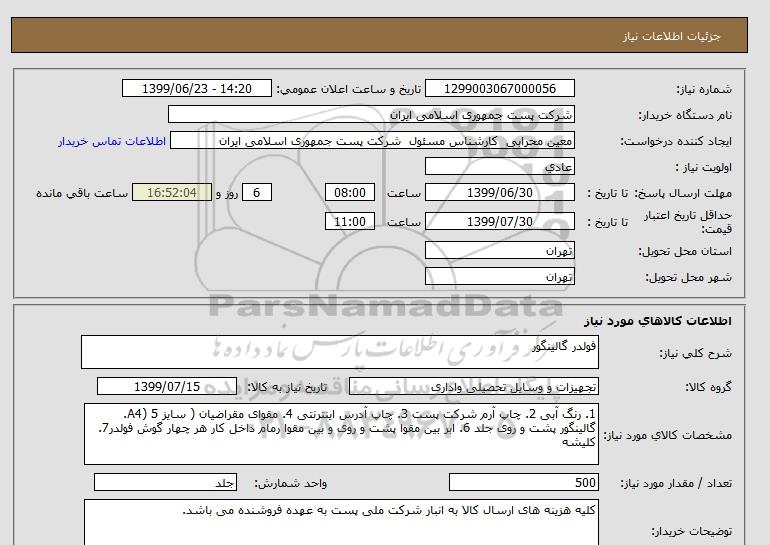The height and width of the screenshot is (545, 770).
Task: Click the label گروه کالا
Action: pyautogui.click(x=708, y=387)
